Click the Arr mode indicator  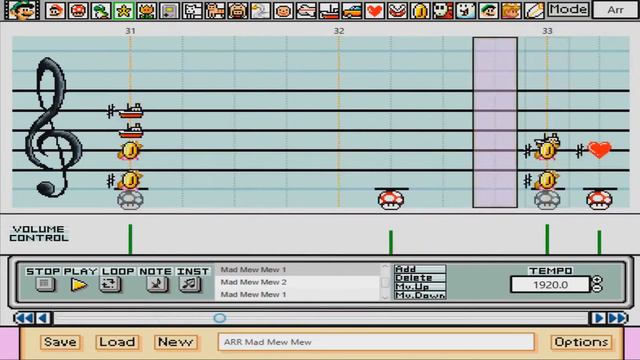pos(616,9)
